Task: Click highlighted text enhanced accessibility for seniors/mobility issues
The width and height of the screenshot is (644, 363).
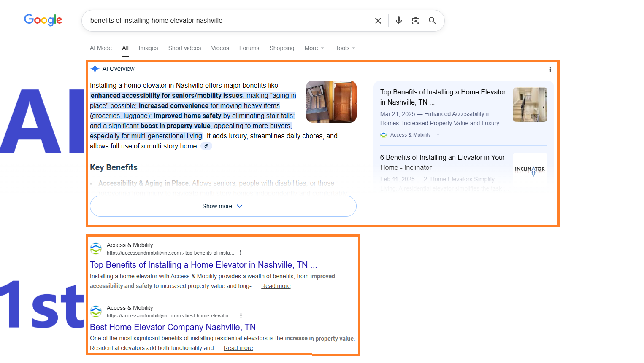Action: [x=167, y=96]
